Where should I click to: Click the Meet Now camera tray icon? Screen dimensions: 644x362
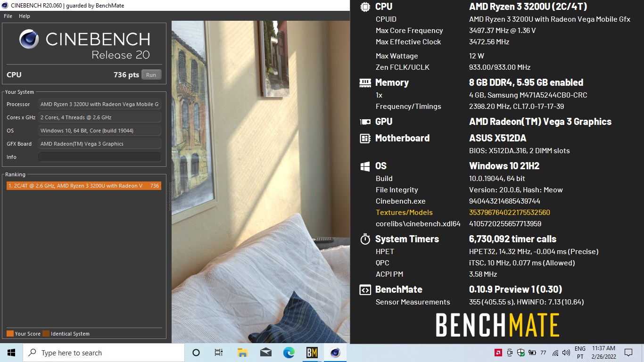510,353
